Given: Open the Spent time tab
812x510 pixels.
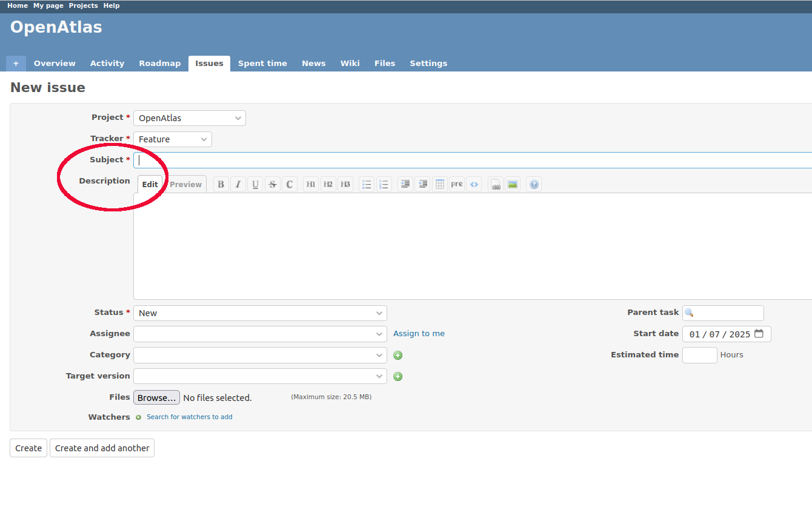Looking at the screenshot, I should click(262, 63).
